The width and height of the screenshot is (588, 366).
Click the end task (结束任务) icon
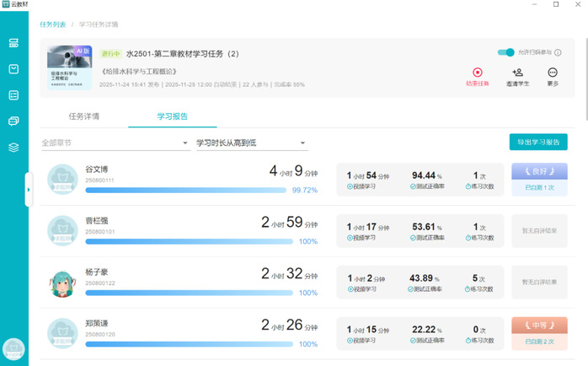[x=478, y=73]
